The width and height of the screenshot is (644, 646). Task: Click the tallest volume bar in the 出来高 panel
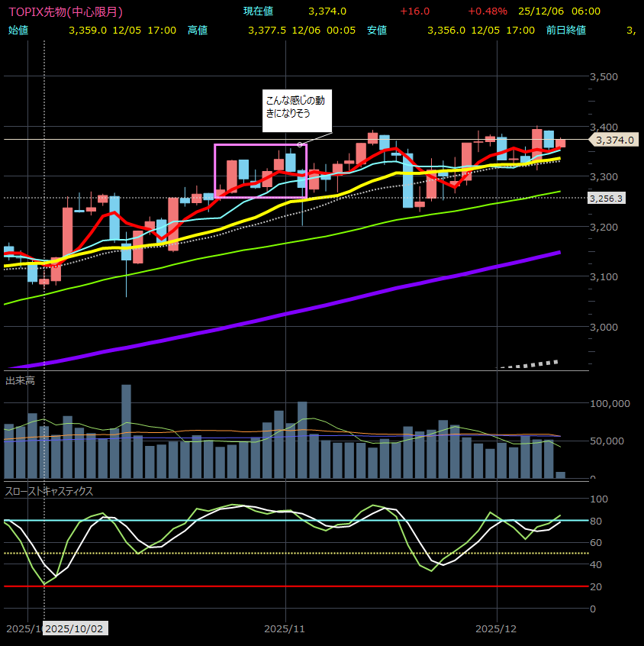pyautogui.click(x=126, y=431)
